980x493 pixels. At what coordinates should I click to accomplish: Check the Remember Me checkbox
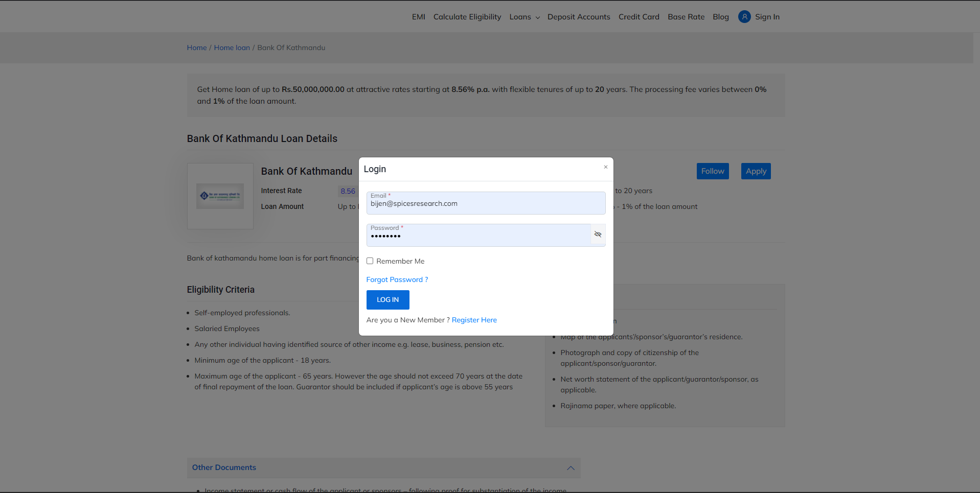[x=370, y=261]
